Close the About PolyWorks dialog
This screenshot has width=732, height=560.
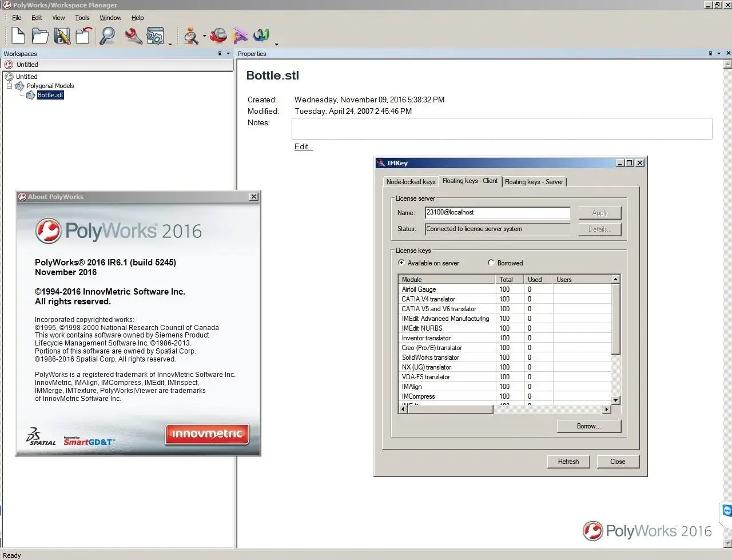coord(254,197)
